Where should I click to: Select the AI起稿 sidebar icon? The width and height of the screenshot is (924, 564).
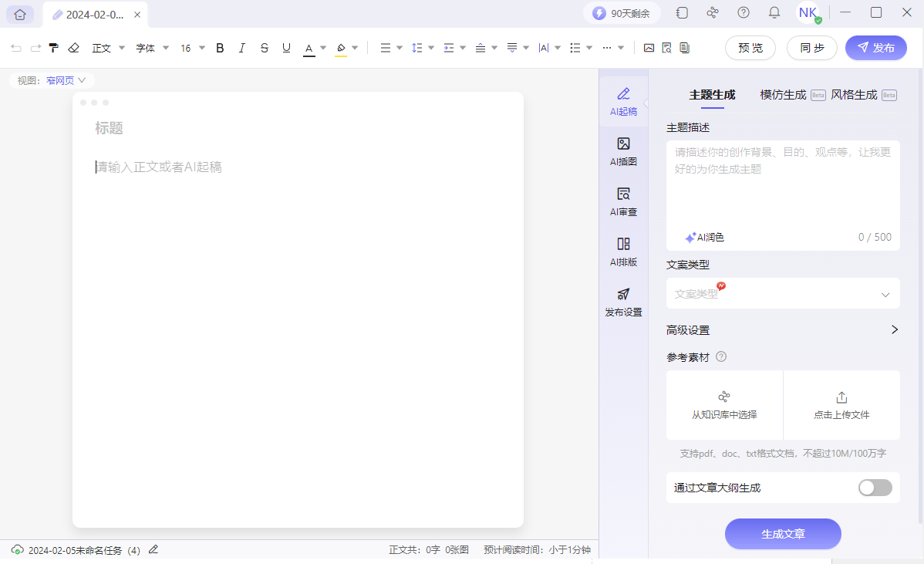pos(623,102)
